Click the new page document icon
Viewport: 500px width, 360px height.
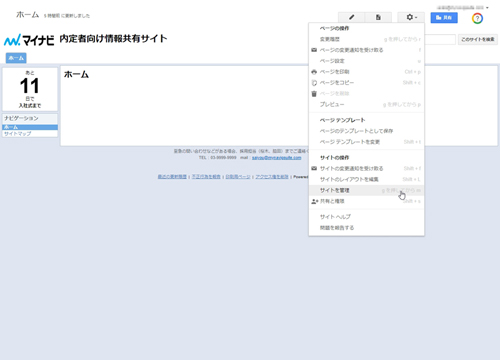click(x=378, y=17)
